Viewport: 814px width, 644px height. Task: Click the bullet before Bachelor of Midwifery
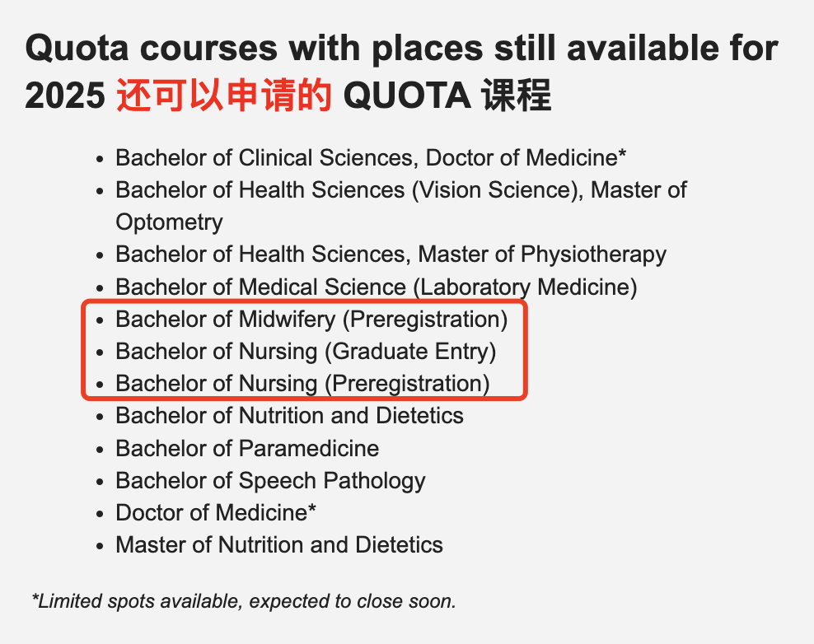[x=101, y=320]
